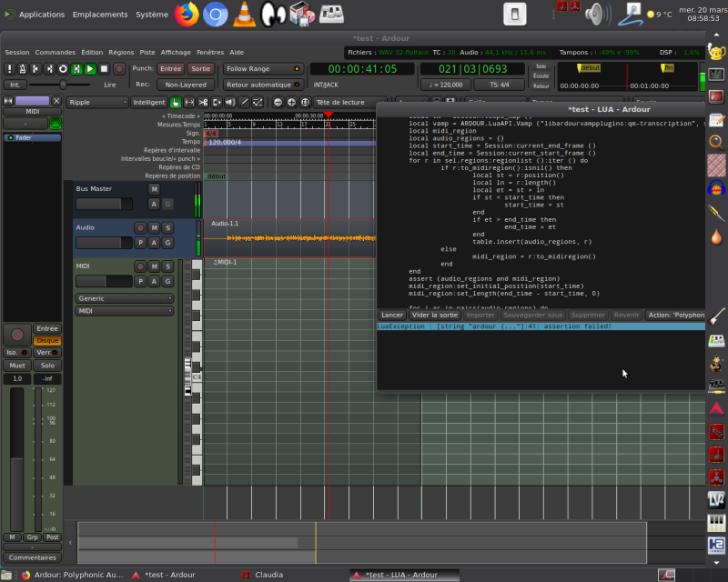The height and width of the screenshot is (582, 728).
Task: Enable the metronome click button
Action: pyautogui.click(x=23, y=69)
